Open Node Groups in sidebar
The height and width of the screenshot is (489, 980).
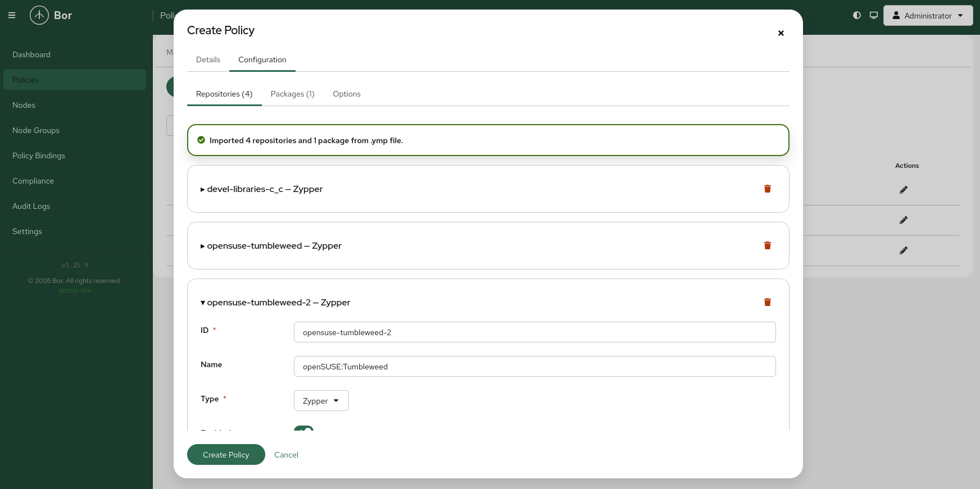(75, 130)
